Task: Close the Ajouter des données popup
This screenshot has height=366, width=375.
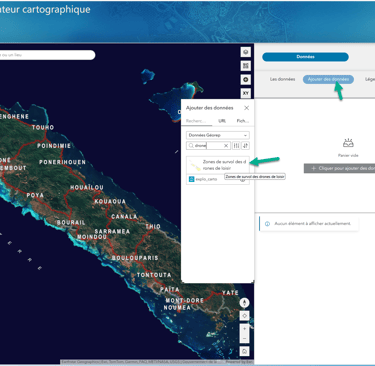Action: [246, 108]
